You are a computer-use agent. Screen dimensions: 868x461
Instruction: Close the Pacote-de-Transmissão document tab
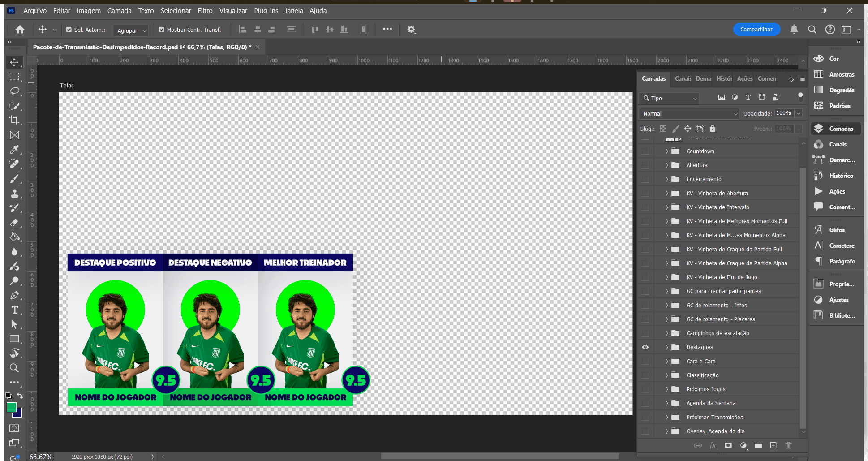[x=258, y=47]
